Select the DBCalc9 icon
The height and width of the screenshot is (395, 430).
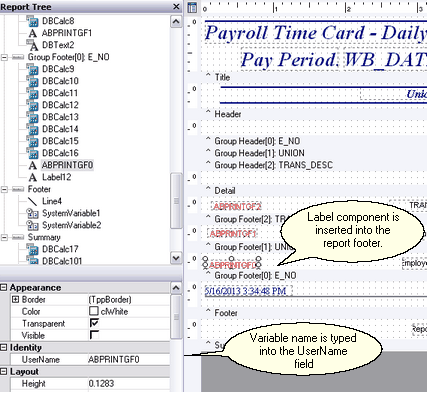[x=33, y=69]
